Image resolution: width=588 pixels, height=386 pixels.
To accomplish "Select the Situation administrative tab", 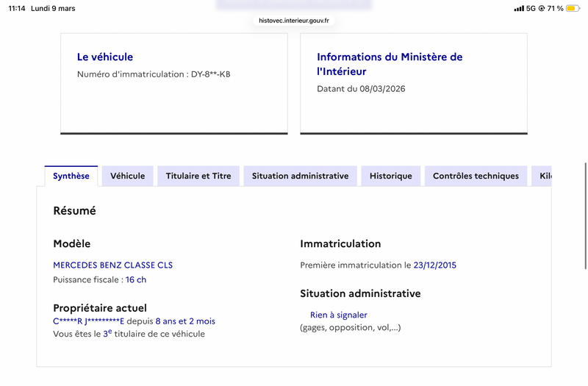I will click(x=300, y=176).
